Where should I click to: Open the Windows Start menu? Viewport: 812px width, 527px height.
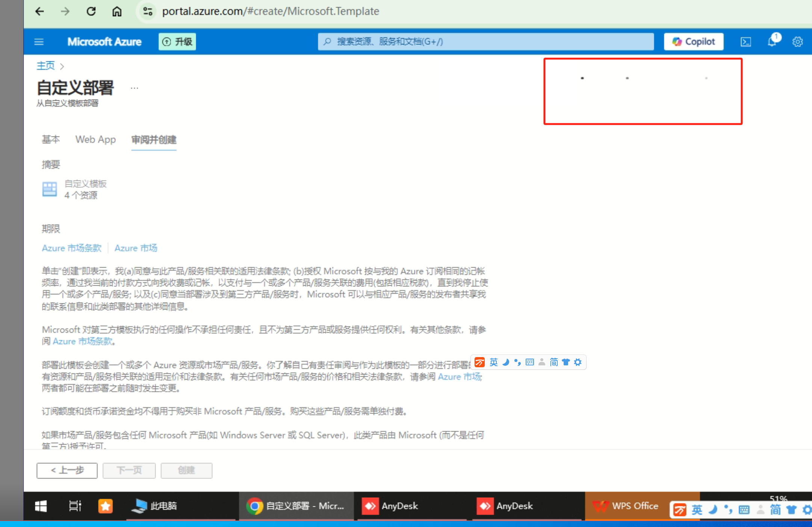point(41,506)
